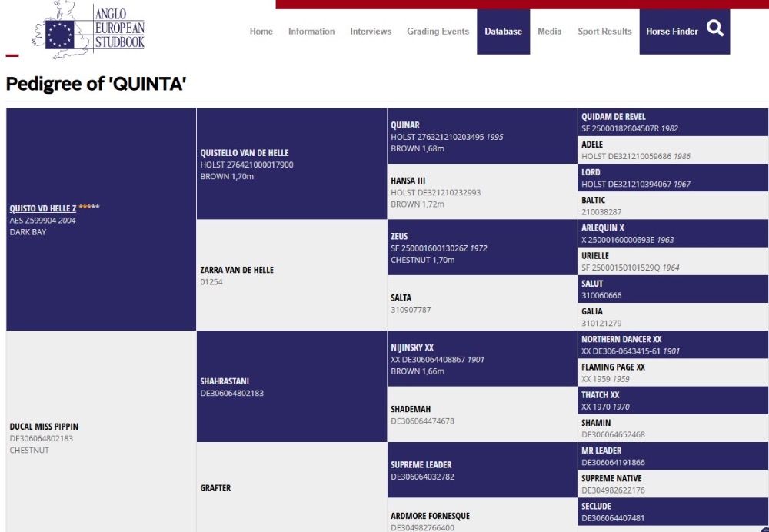Screen dimensions: 769x532
Task: Click the SUPREME NATIVE entry
Action: click(x=673, y=484)
